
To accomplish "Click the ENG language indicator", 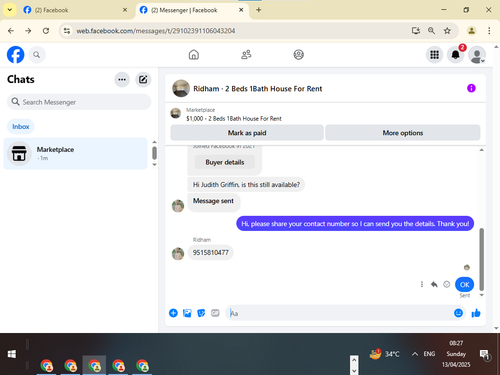I will (x=429, y=354).
